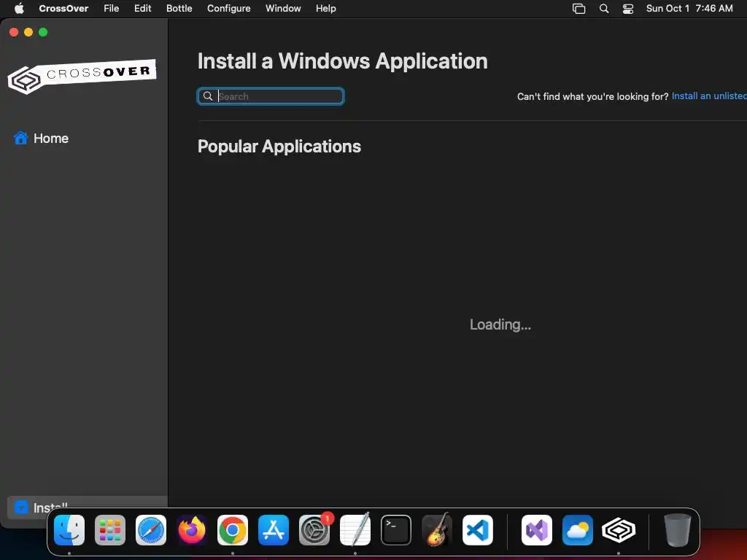Viewport: 747px width, 560px height.
Task: Click the magnifier icon in search field
Action: coord(208,96)
